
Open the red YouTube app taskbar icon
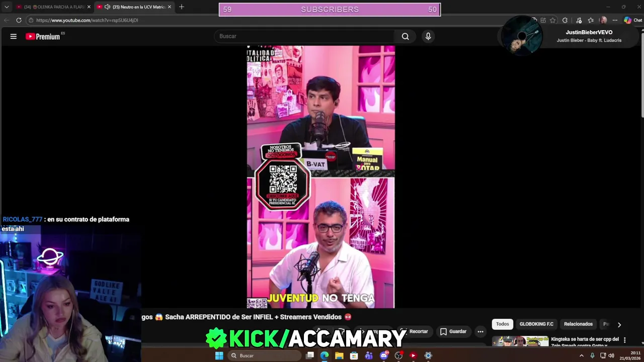(413, 355)
